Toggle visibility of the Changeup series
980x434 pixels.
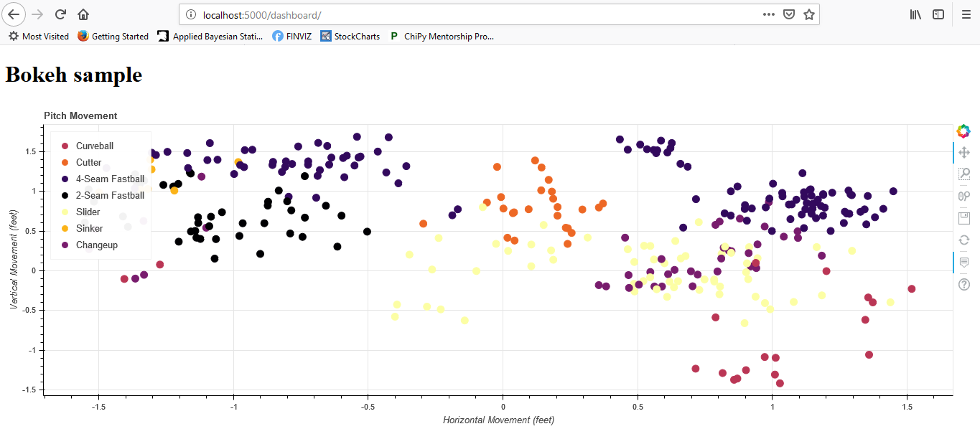coord(98,245)
